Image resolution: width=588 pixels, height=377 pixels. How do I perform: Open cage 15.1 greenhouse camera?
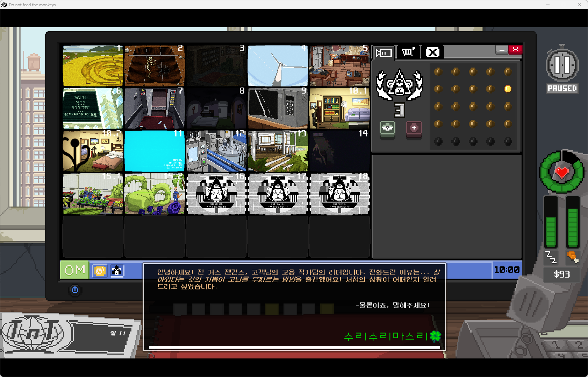pyautogui.click(x=93, y=194)
